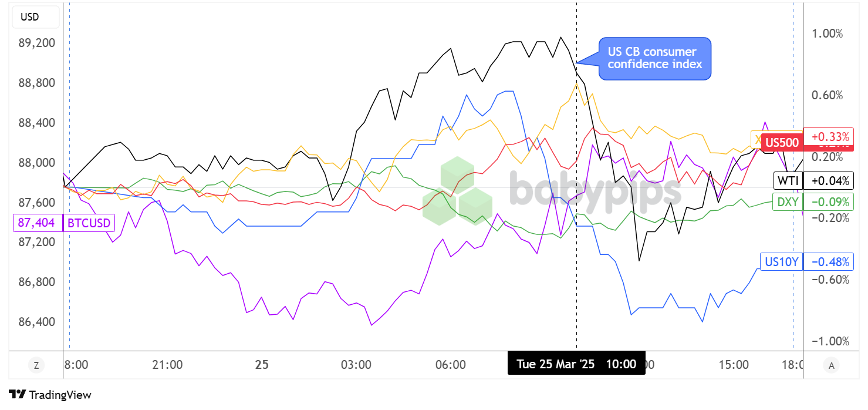Toggle the A auto-scale button
Image resolution: width=868 pixels, height=410 pixels.
click(831, 365)
